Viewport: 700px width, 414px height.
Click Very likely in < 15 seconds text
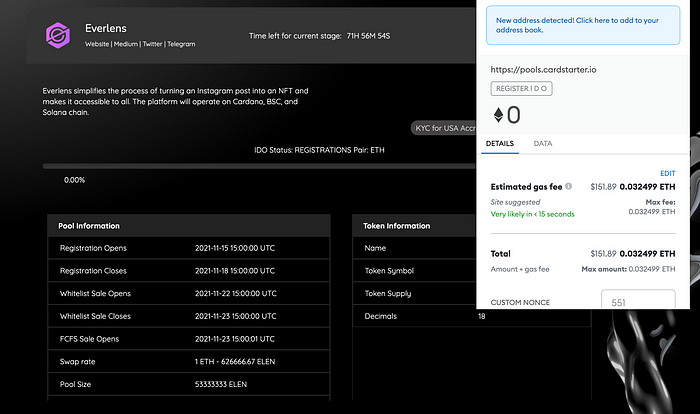click(533, 214)
